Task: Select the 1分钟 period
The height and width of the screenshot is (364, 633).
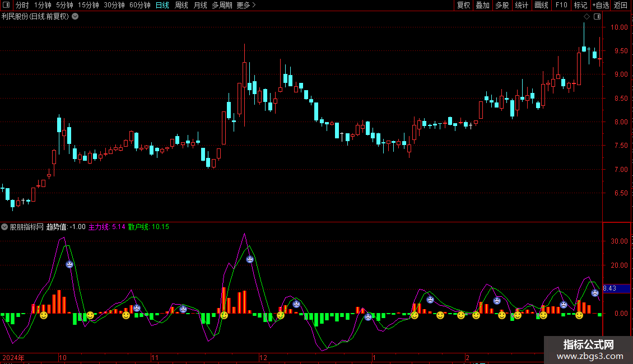Action: pos(43,5)
